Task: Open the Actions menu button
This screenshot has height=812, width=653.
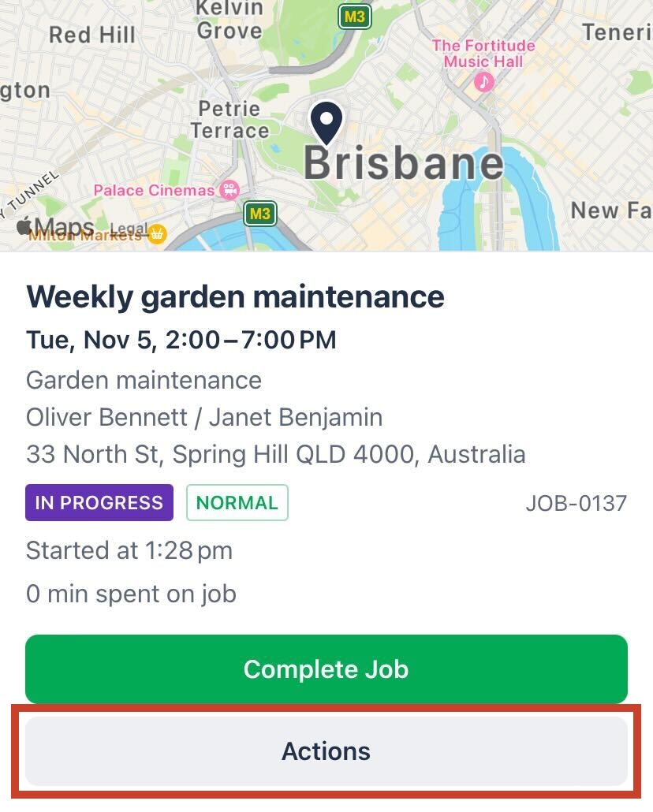Action: tap(326, 751)
